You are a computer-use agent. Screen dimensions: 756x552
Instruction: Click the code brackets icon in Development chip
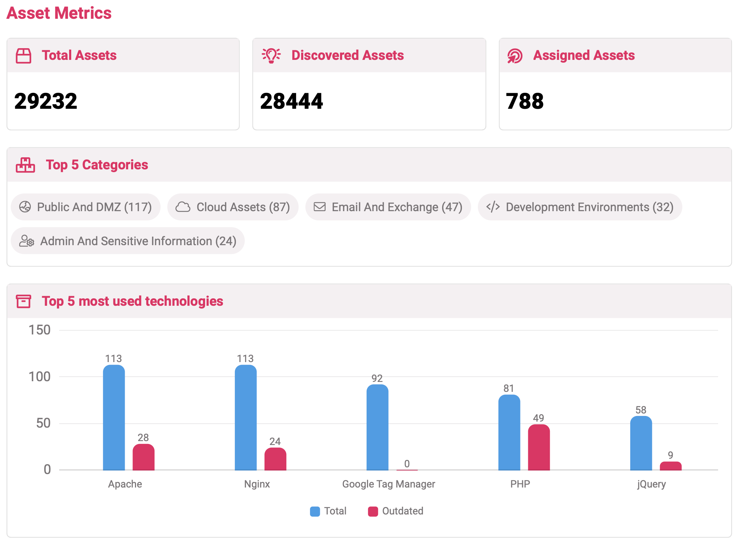click(493, 207)
